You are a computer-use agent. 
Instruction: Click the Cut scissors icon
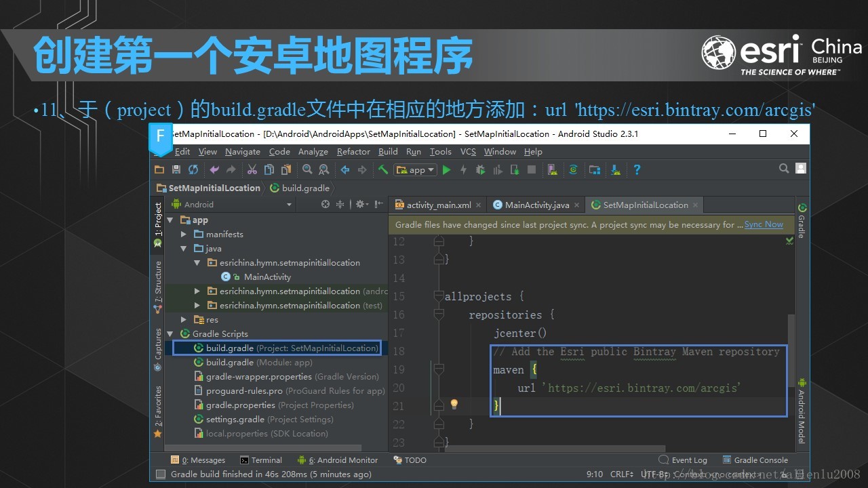[x=252, y=169]
